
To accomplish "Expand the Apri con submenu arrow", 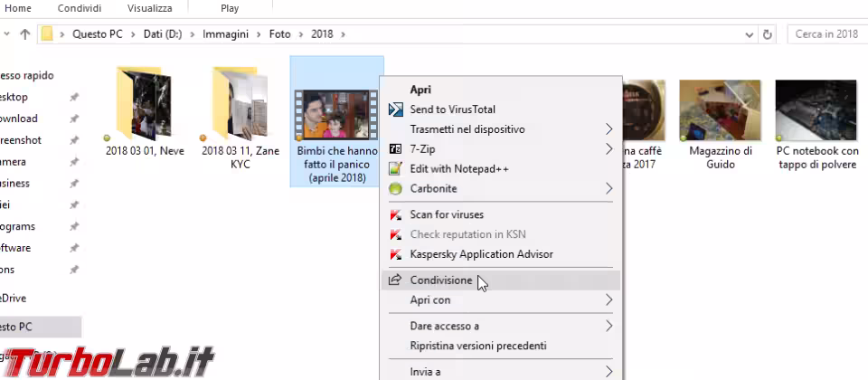I will (609, 300).
